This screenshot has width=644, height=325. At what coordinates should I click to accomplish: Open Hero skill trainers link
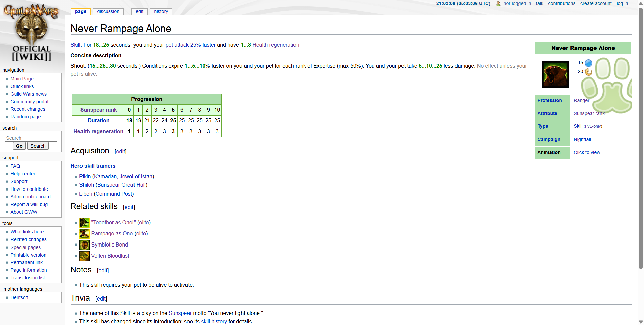[93, 166]
